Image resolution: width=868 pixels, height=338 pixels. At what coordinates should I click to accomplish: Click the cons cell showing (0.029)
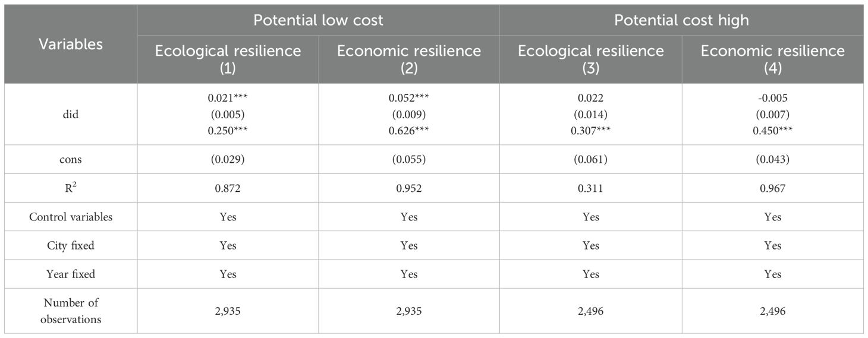coord(228,159)
